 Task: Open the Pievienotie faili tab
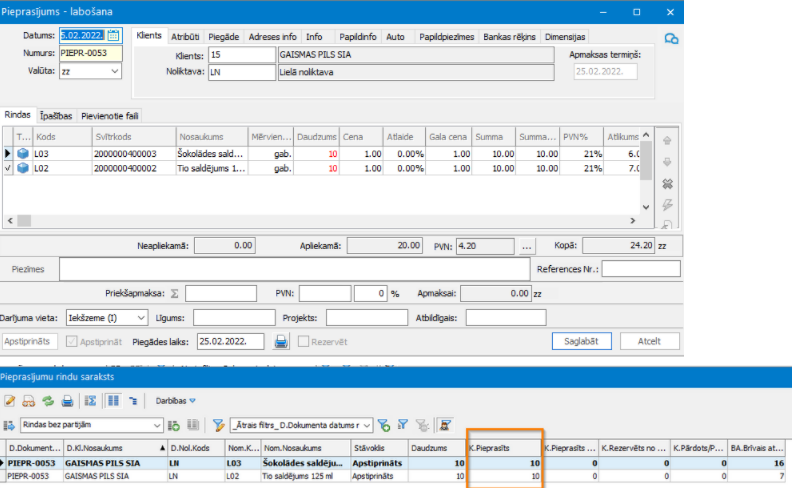click(x=109, y=116)
